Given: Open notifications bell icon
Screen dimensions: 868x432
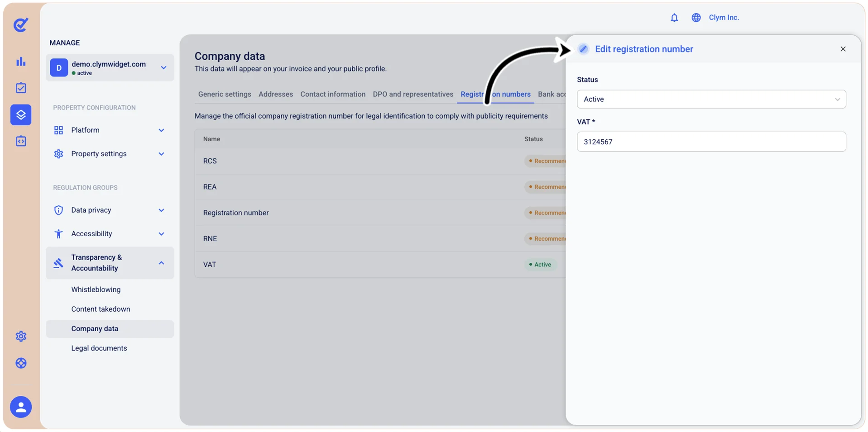Looking at the screenshot, I should point(674,18).
